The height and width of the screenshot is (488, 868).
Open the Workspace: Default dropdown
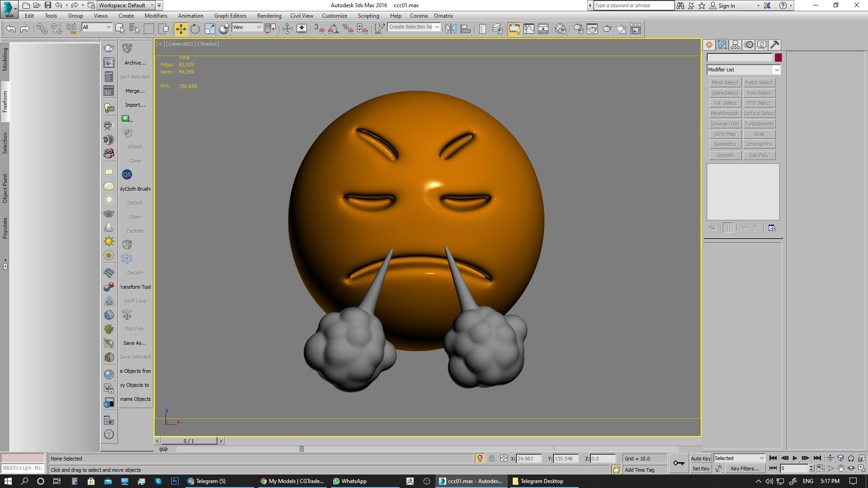coord(131,5)
